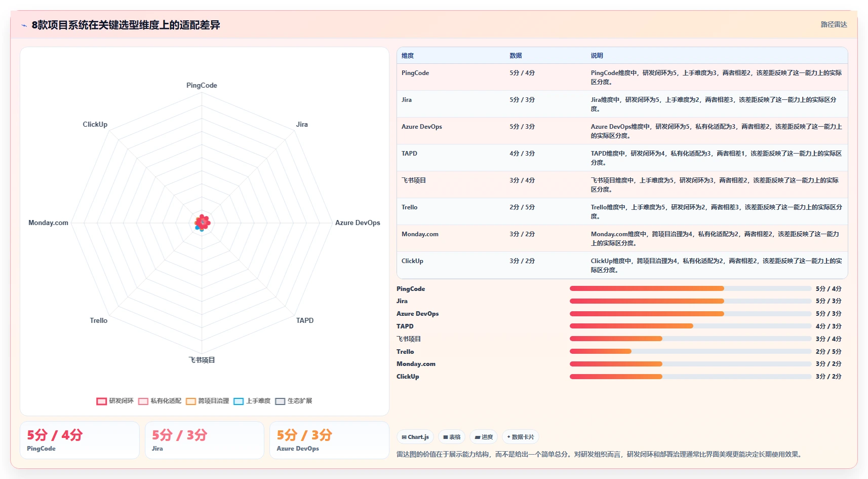Click the 路径雷达 label in the header
The height and width of the screenshot is (479, 868).
pos(834,24)
